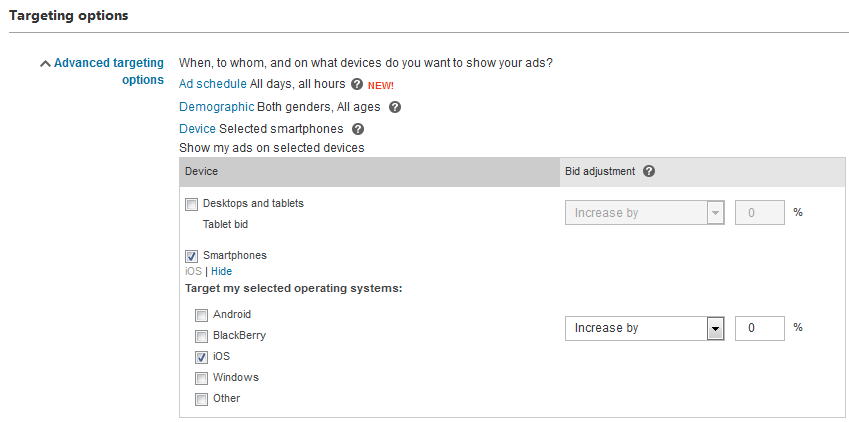Open help icon next to Demographic
The image size is (849, 422).
[395, 107]
